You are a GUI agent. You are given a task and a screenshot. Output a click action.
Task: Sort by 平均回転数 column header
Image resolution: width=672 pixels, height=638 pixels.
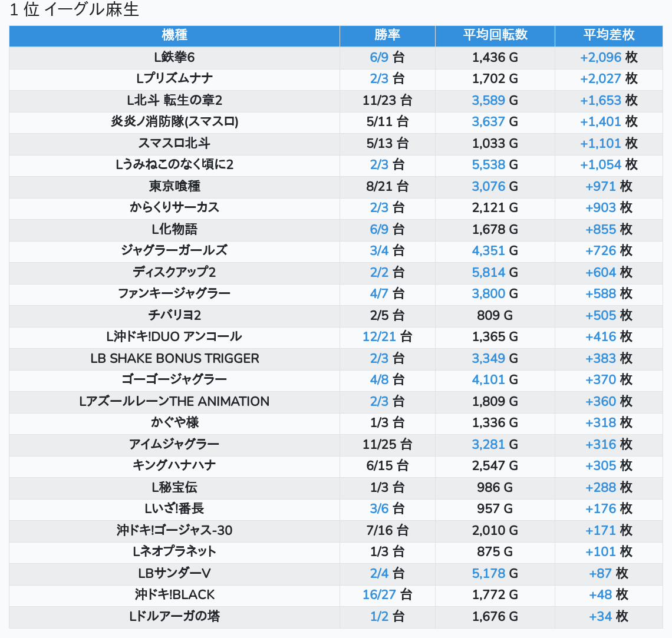click(495, 35)
